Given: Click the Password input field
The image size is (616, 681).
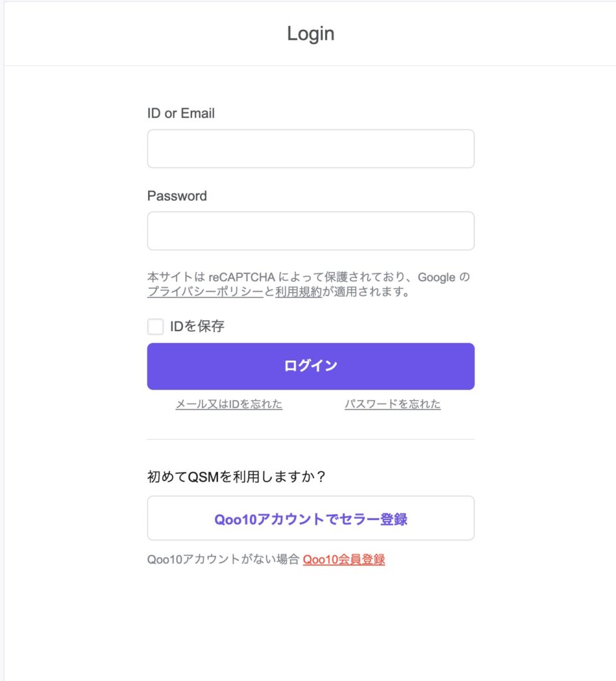Looking at the screenshot, I should point(310,230).
